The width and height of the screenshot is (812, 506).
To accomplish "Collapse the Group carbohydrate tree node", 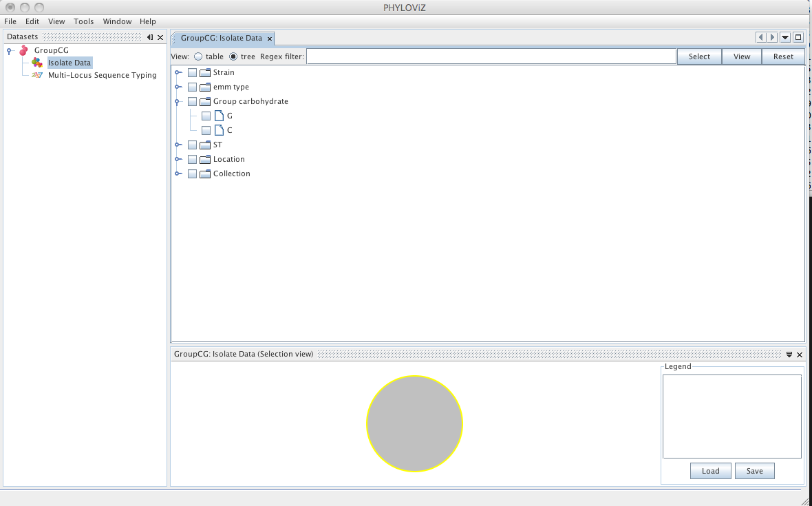I will pos(177,102).
